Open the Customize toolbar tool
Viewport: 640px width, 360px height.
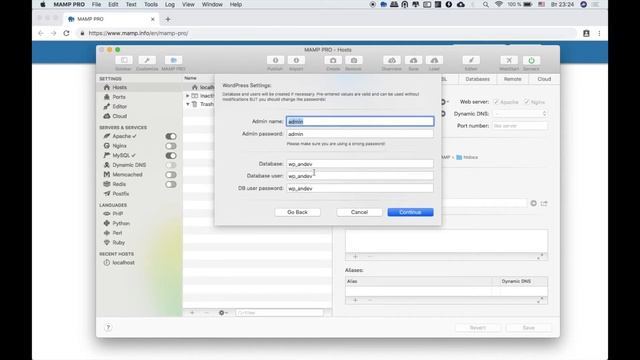(147, 60)
